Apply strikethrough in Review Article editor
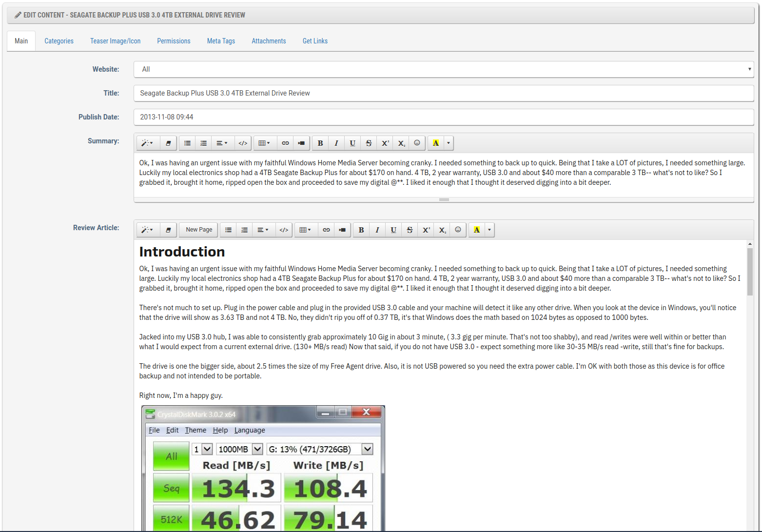 (410, 230)
